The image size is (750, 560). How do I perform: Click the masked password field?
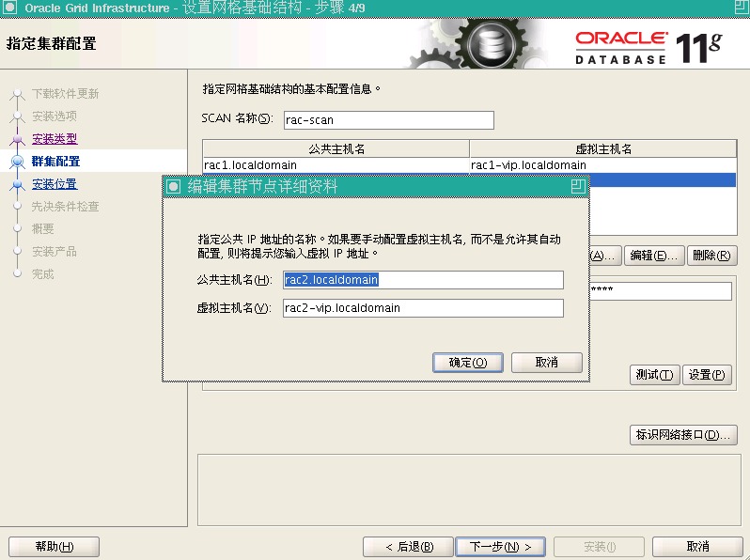(661, 290)
